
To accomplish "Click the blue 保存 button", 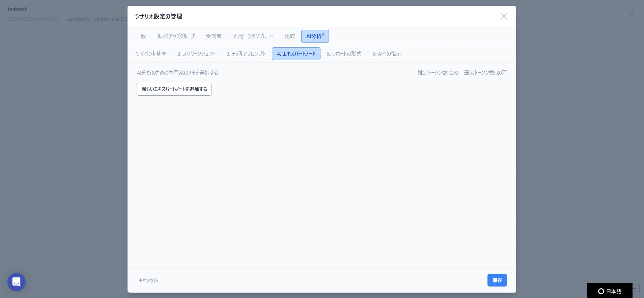I will coord(497,280).
